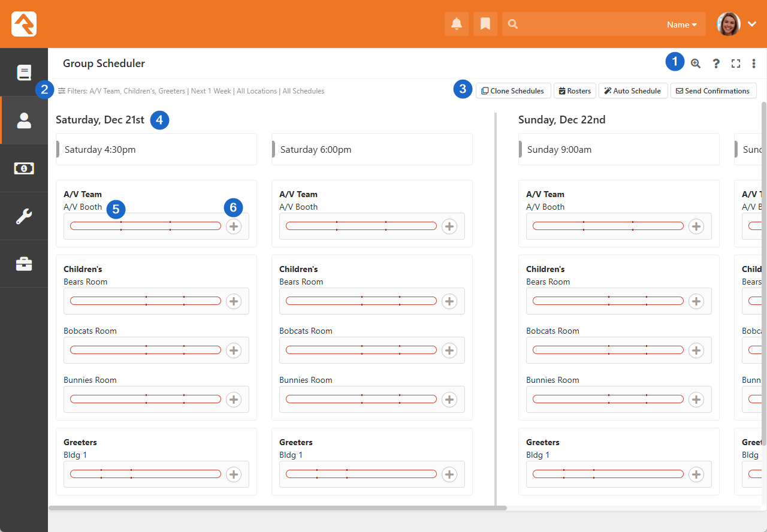The image size is (767, 532).
Task: Open the Intranet book sidebar icon
Action: pos(24,72)
